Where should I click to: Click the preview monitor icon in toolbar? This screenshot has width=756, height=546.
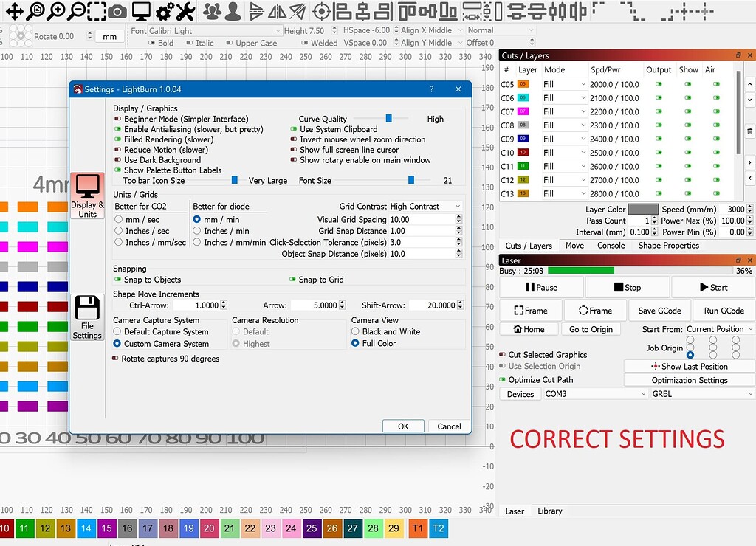pyautogui.click(x=141, y=11)
